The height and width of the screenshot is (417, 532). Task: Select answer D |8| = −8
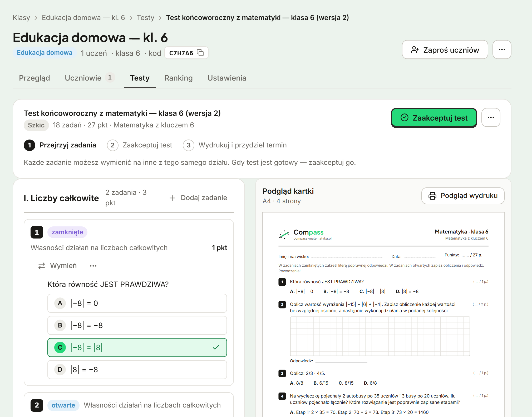137,370
